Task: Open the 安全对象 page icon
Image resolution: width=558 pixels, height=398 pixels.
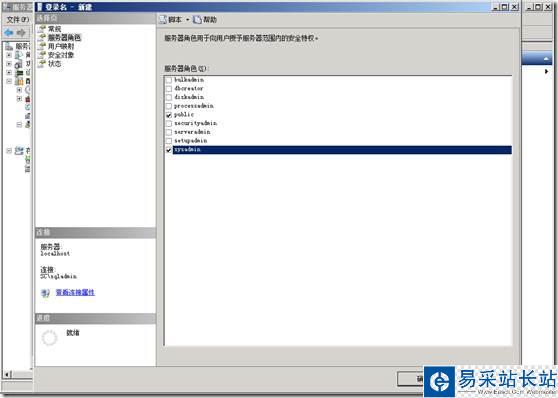Action: click(42, 55)
